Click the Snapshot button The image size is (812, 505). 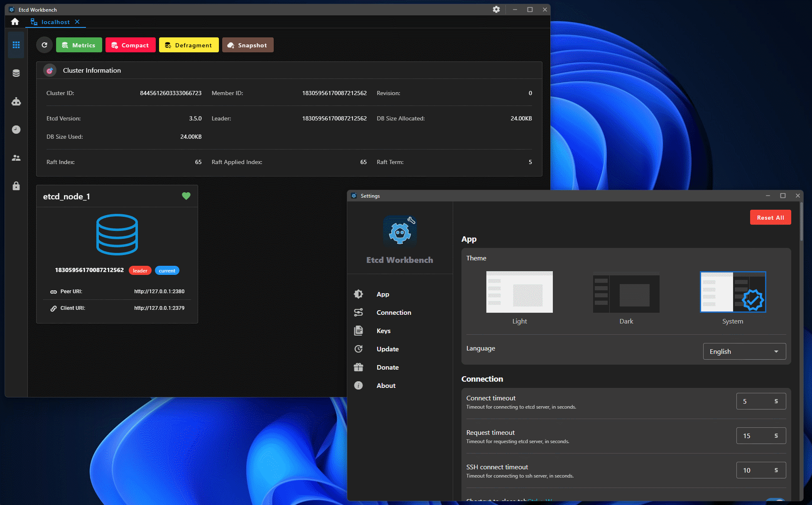point(248,45)
